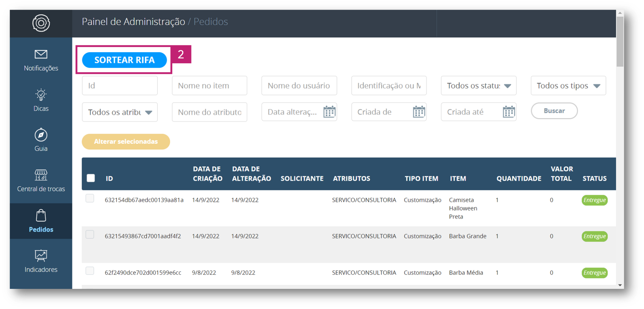Viewport: 644px width, 309px height.
Task: Click scrollbar down arrow
Action: pyautogui.click(x=620, y=285)
